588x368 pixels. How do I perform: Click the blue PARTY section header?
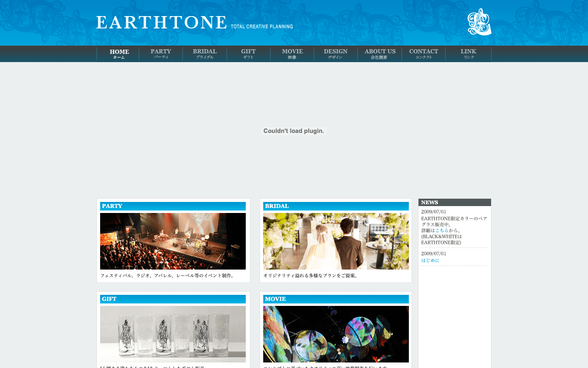173,206
